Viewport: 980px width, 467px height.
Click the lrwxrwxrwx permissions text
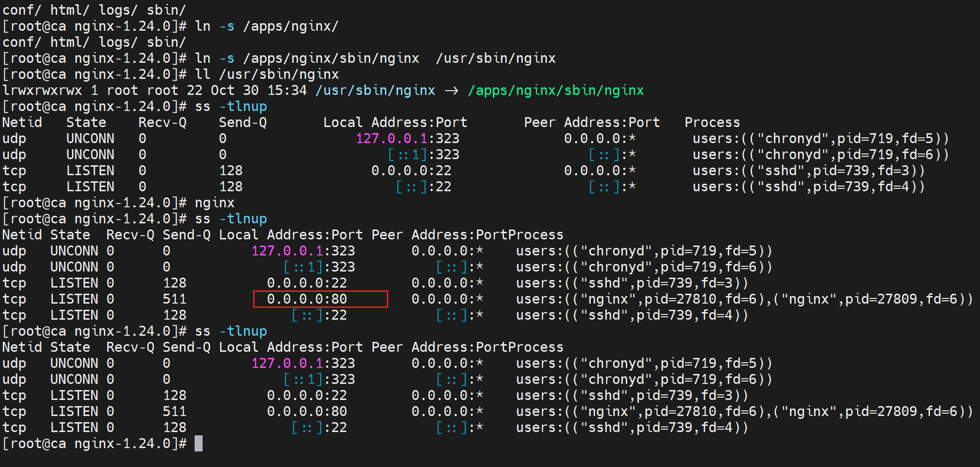pos(42,90)
